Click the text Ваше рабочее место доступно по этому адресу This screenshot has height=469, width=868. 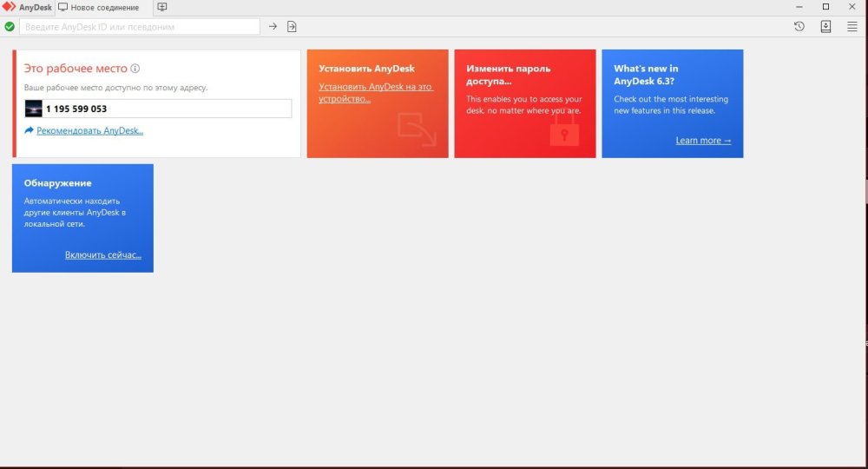(x=115, y=88)
